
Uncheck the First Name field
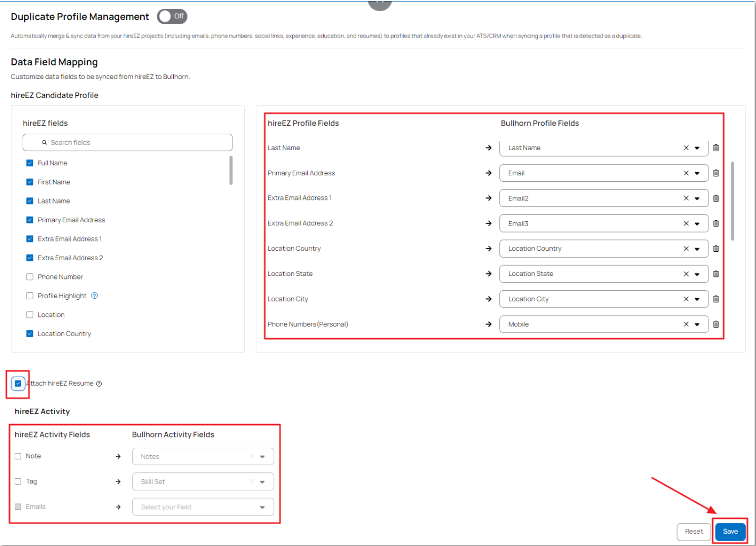(x=30, y=182)
